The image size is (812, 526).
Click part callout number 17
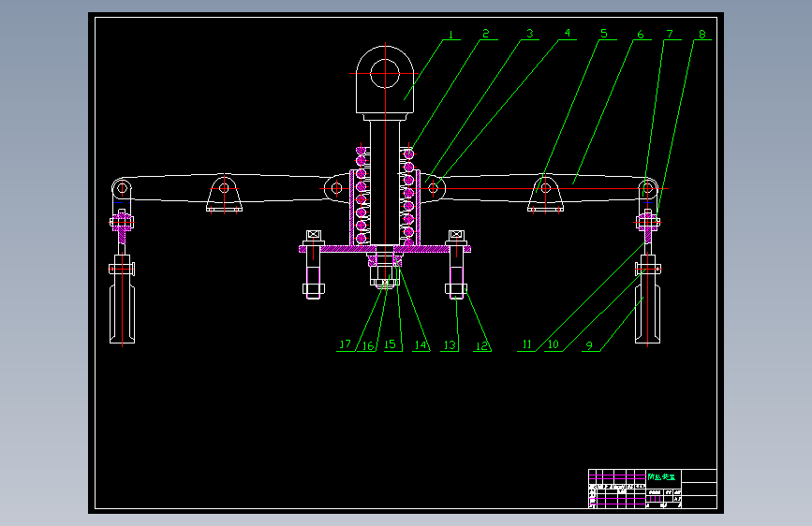pyautogui.click(x=345, y=344)
